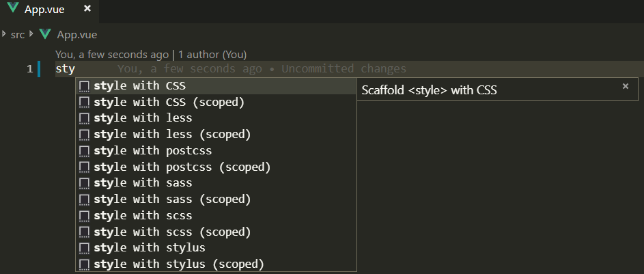This screenshot has height=274, width=644.
Task: Click snippet icon beside 'style with scss'
Action: click(85, 215)
